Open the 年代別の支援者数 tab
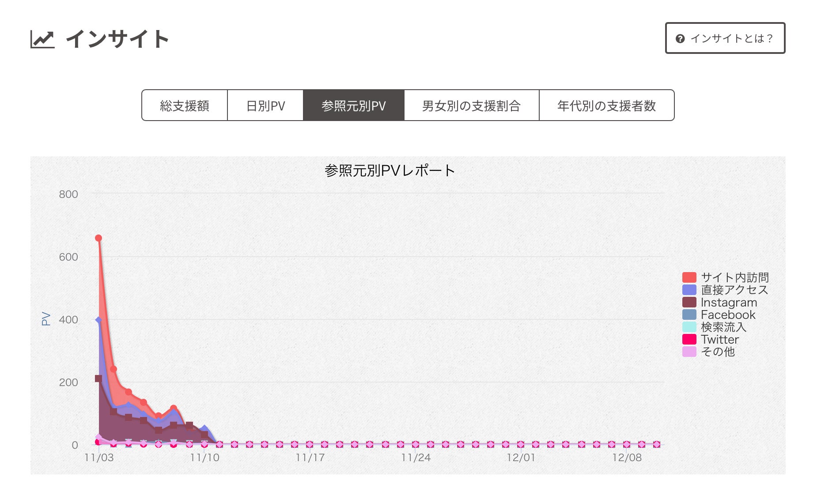 pyautogui.click(x=606, y=106)
